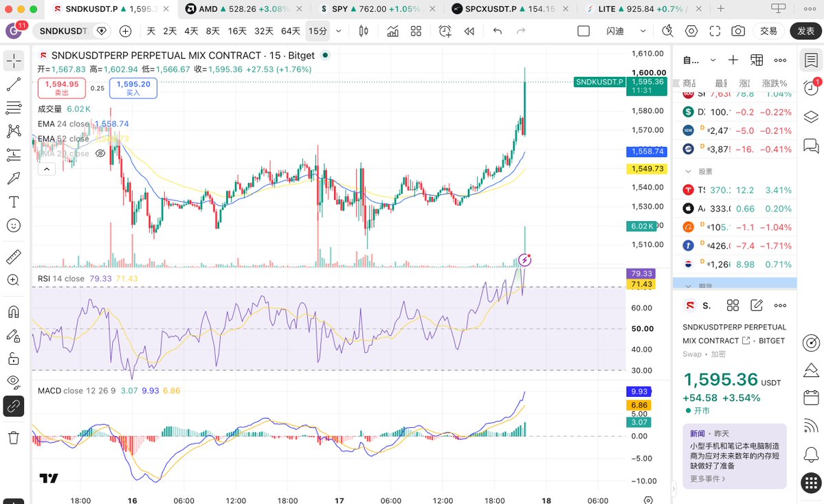Open the candlestick chart style menu
The height and width of the screenshot is (504, 824).
[x=363, y=32]
